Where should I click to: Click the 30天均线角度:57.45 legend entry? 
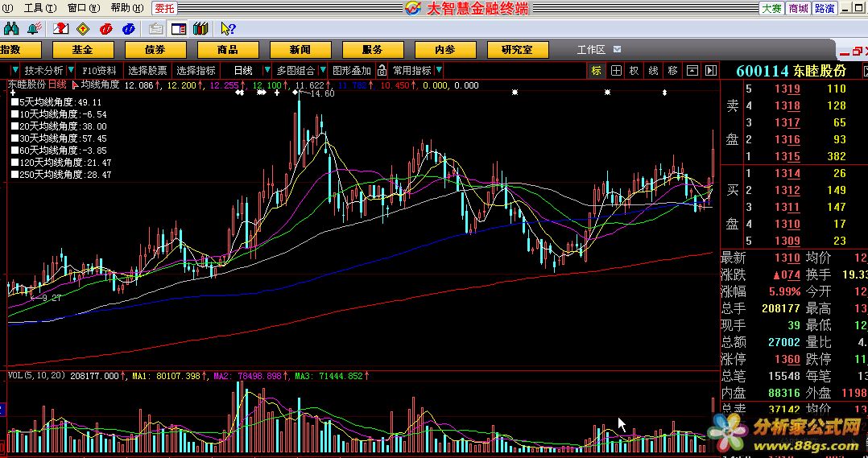point(60,138)
